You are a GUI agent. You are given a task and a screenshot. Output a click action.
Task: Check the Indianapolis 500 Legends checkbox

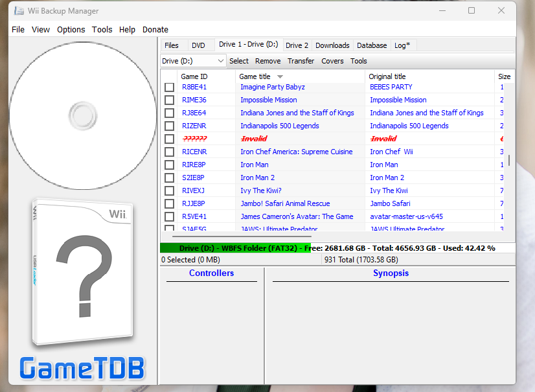(169, 126)
